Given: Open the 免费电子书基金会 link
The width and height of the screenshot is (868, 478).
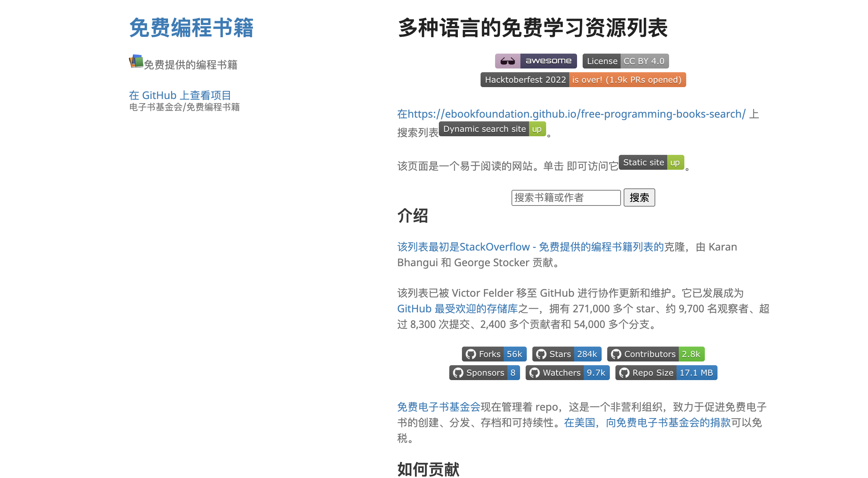Looking at the screenshot, I should tap(439, 407).
